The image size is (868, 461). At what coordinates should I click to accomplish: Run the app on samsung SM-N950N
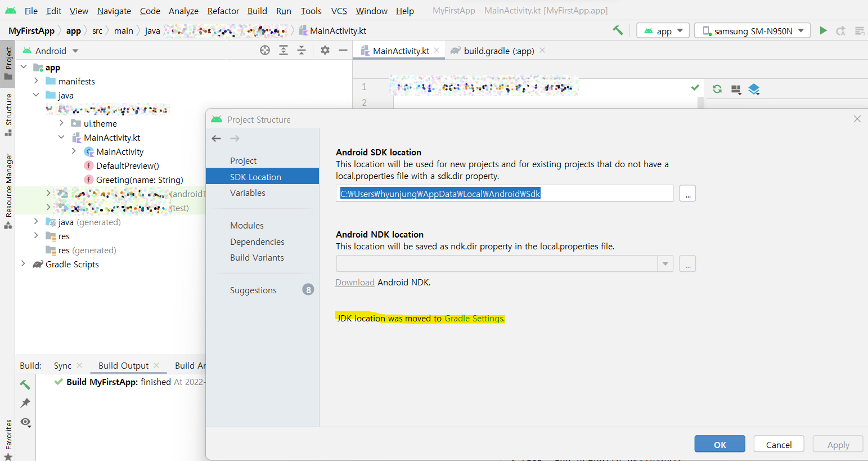(823, 30)
